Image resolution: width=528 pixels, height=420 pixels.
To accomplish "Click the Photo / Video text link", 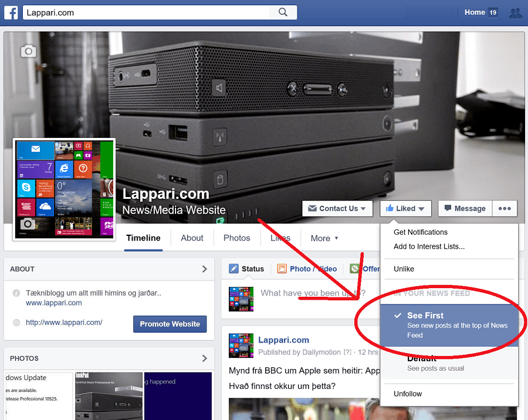I will (313, 269).
